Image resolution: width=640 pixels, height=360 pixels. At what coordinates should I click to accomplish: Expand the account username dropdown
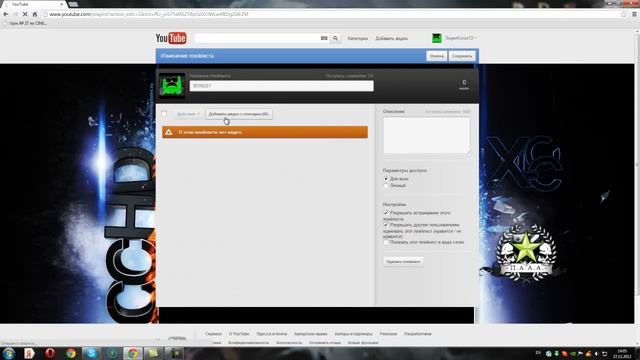[x=461, y=38]
